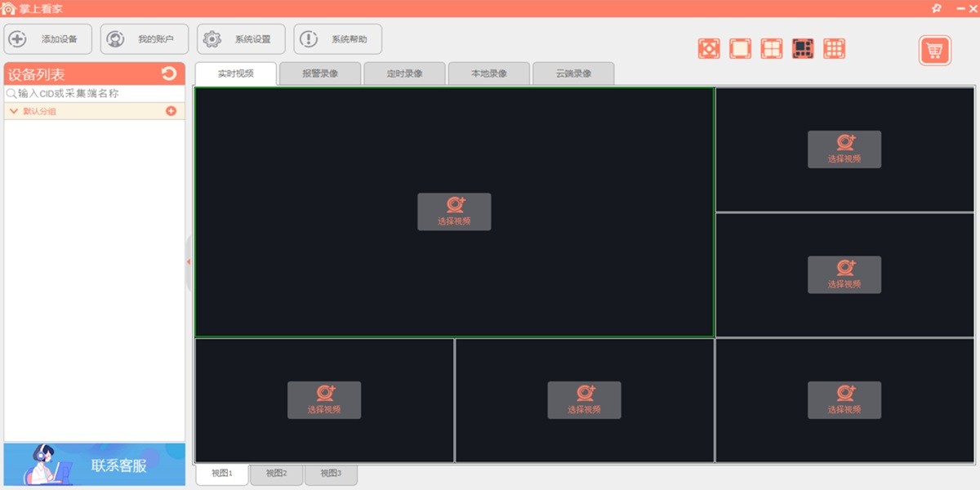Select the single-window view layout icon

[x=740, y=49]
